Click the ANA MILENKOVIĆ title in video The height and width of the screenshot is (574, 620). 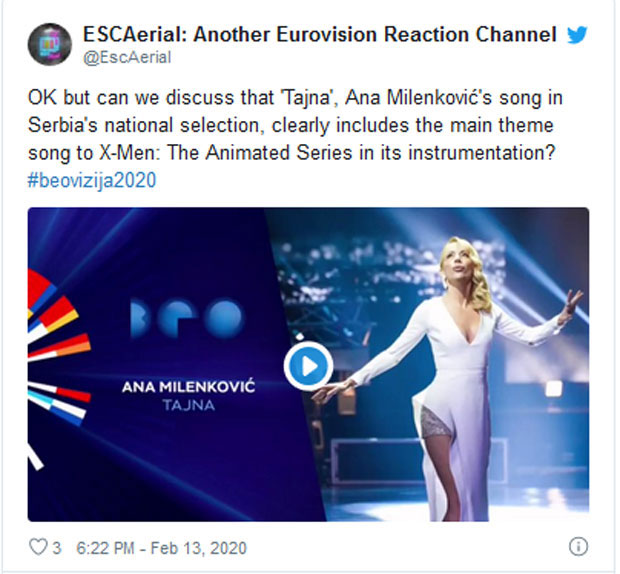tap(188, 386)
